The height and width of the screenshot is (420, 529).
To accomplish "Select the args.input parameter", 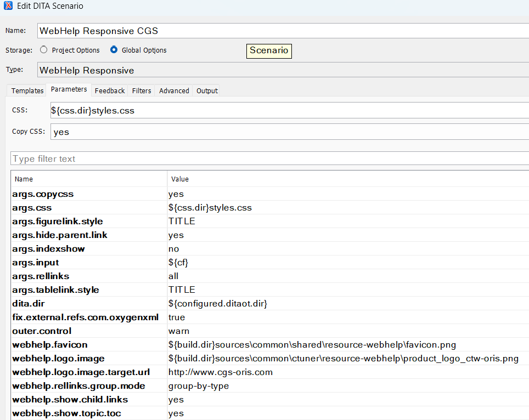I will coord(36,263).
